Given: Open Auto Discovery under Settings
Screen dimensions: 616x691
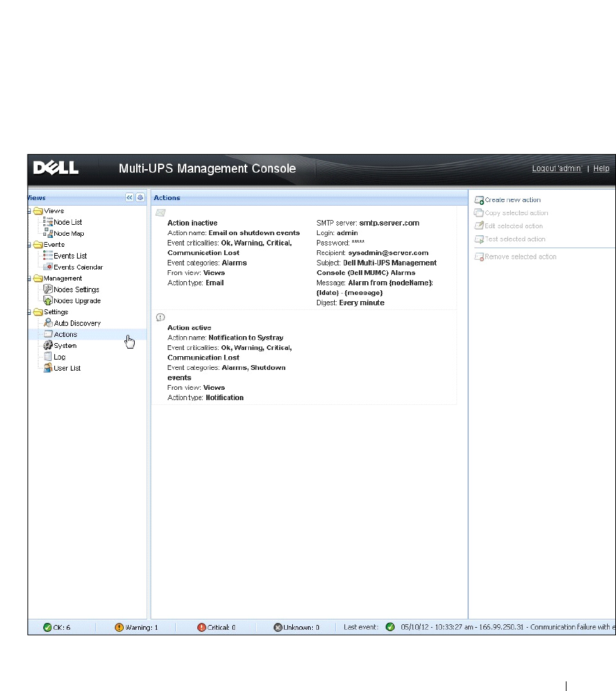Looking at the screenshot, I should 77,323.
